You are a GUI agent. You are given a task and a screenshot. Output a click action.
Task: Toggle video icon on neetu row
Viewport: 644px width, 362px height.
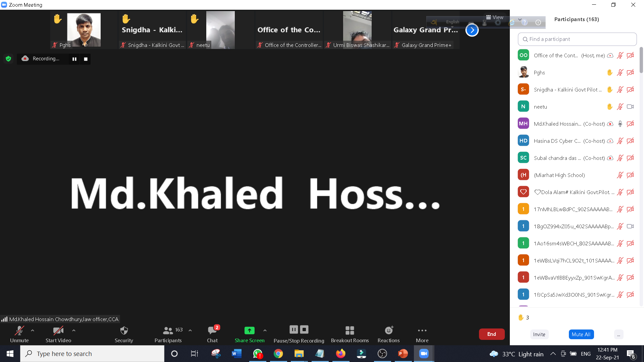tap(630, 107)
